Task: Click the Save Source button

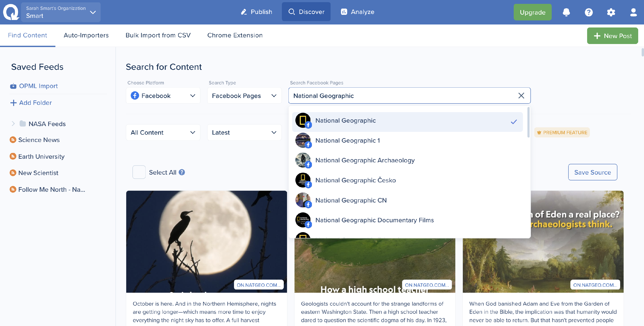Action: coord(592,172)
